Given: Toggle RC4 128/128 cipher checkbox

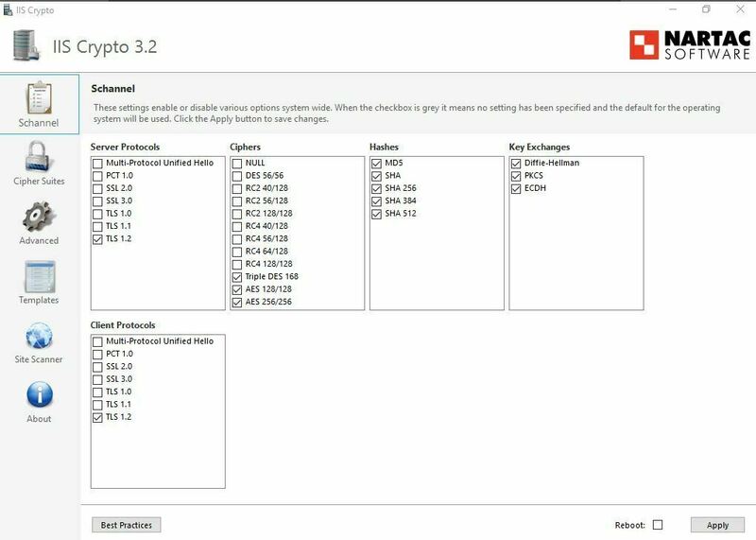Looking at the screenshot, I should click(x=237, y=264).
